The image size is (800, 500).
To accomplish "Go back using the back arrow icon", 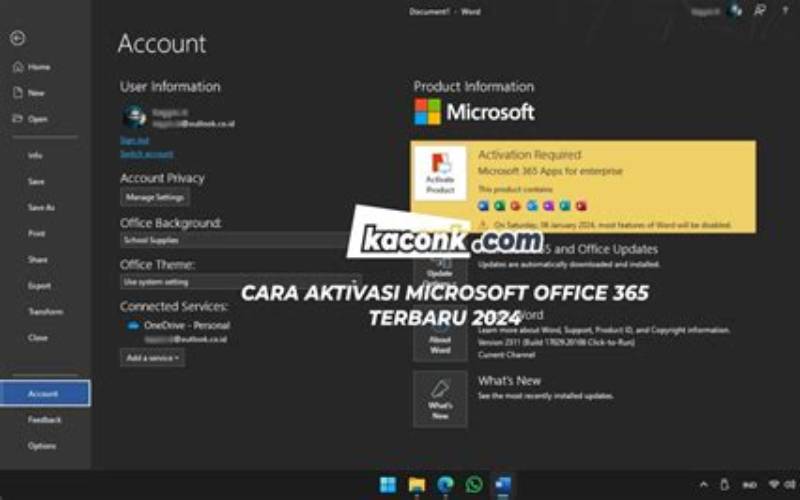I will 17,38.
